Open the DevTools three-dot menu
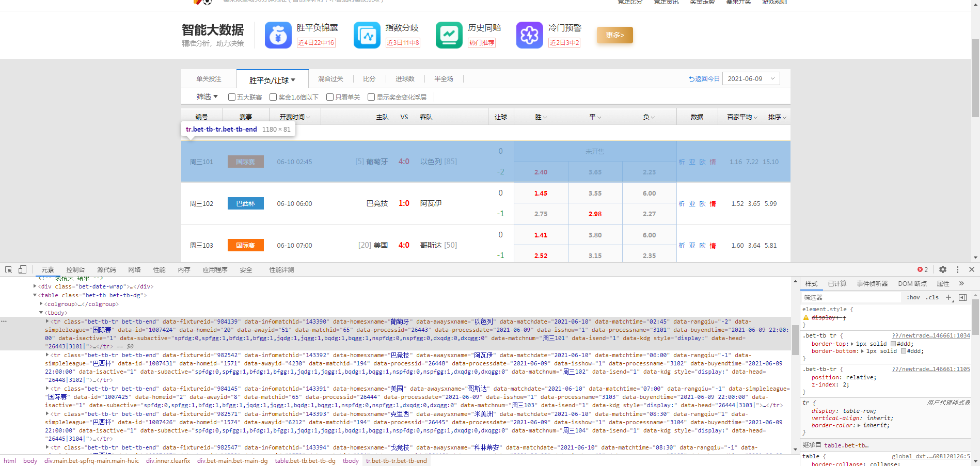980x466 pixels. 957,269
